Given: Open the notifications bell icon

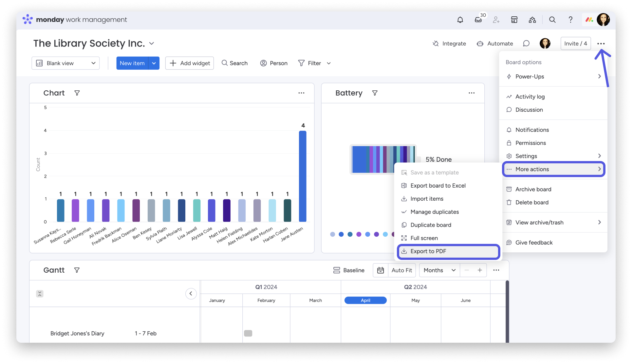Looking at the screenshot, I should point(460,20).
